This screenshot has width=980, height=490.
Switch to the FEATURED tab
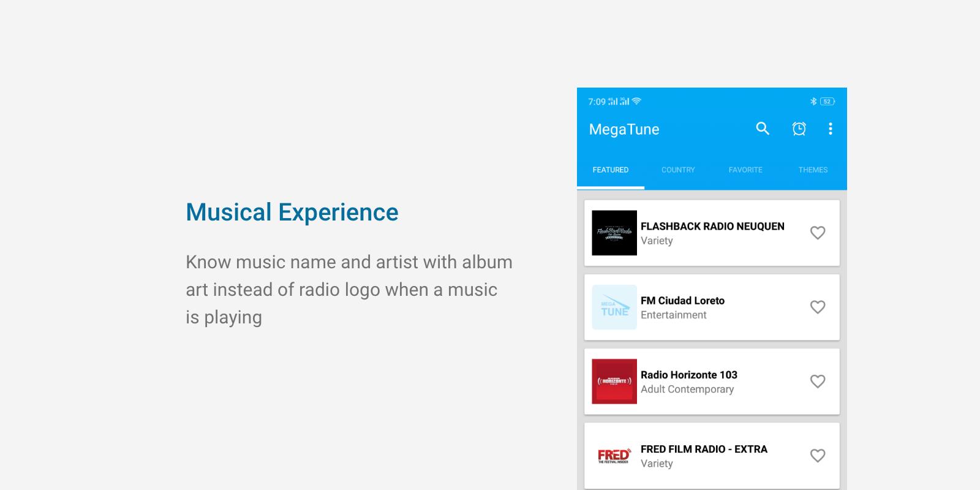click(x=611, y=170)
